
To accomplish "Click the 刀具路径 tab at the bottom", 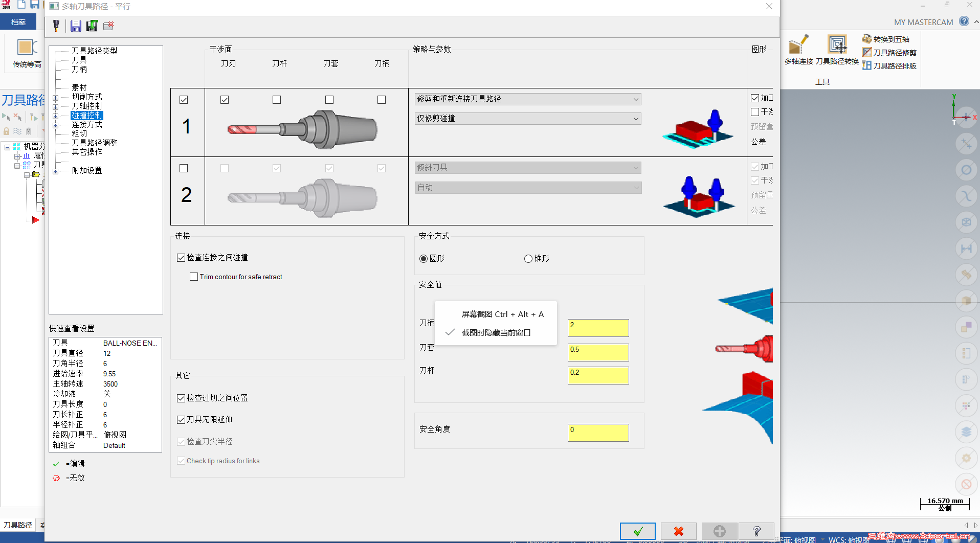I will (18, 525).
